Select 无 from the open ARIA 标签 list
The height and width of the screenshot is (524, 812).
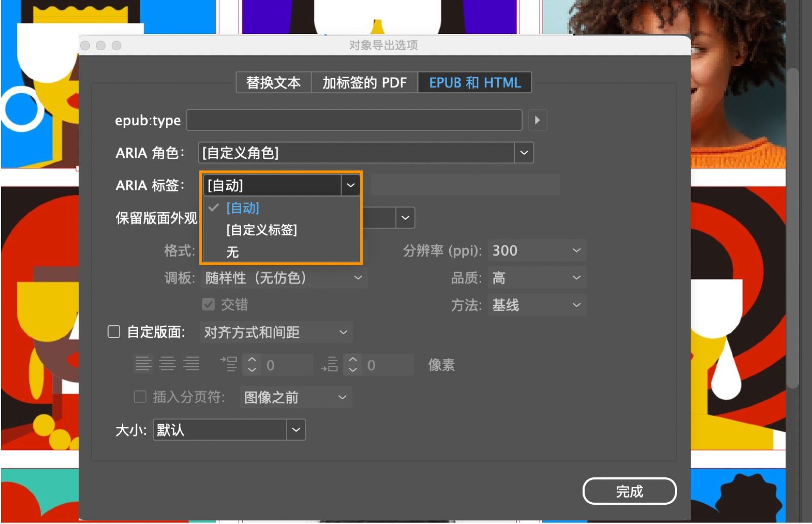coord(232,252)
